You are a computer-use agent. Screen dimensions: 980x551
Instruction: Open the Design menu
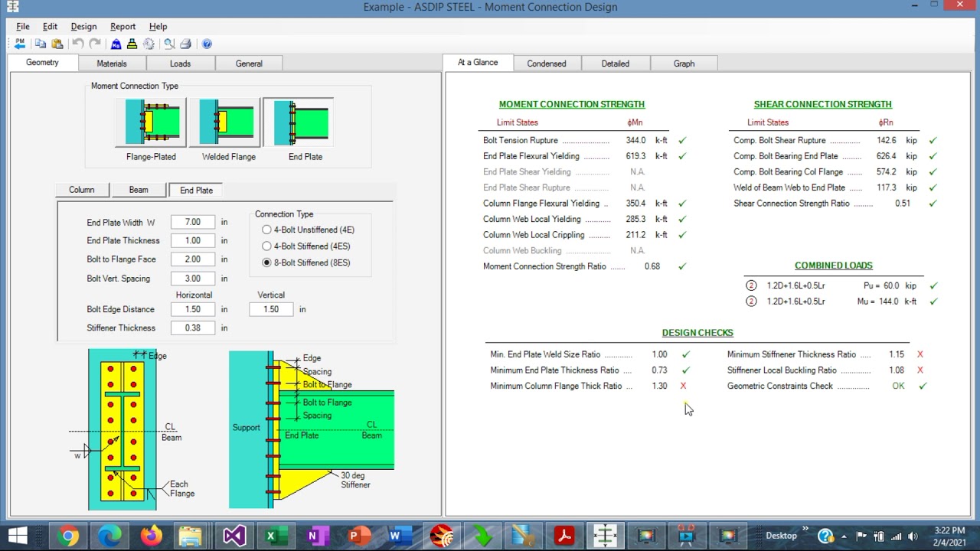pos(83,26)
